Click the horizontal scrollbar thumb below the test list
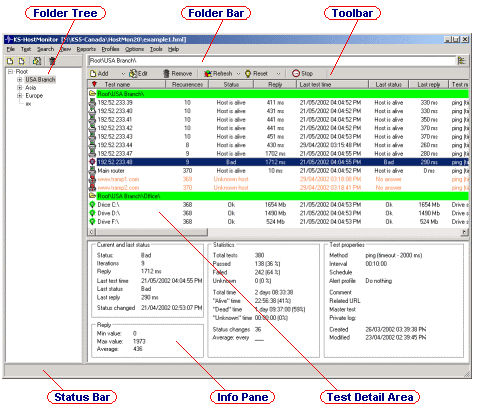The image size is (480, 410). (x=151, y=232)
